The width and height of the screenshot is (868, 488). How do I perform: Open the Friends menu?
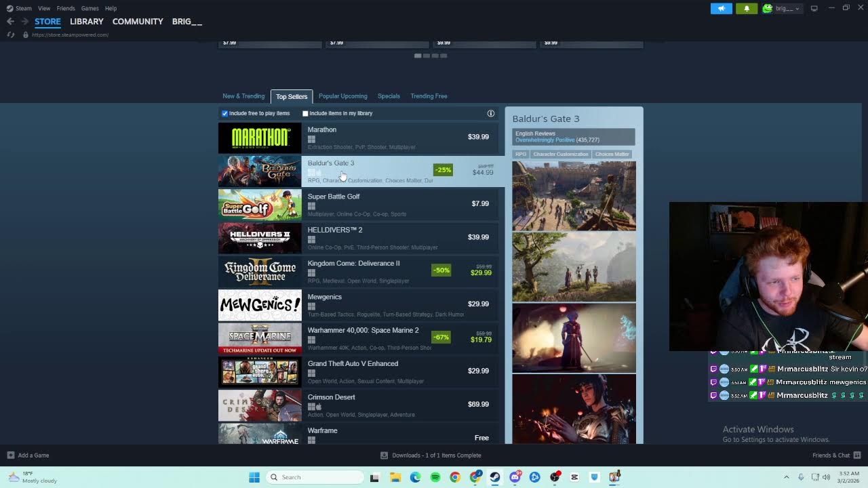pos(66,8)
